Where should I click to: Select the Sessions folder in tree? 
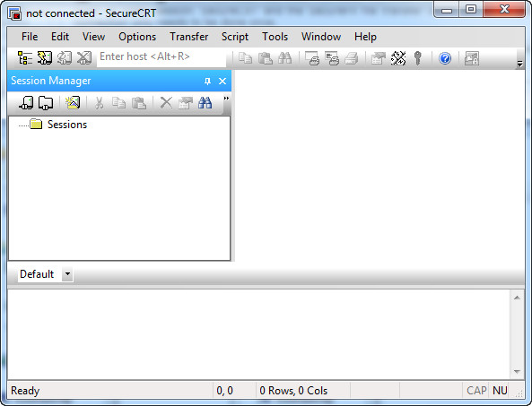click(67, 125)
